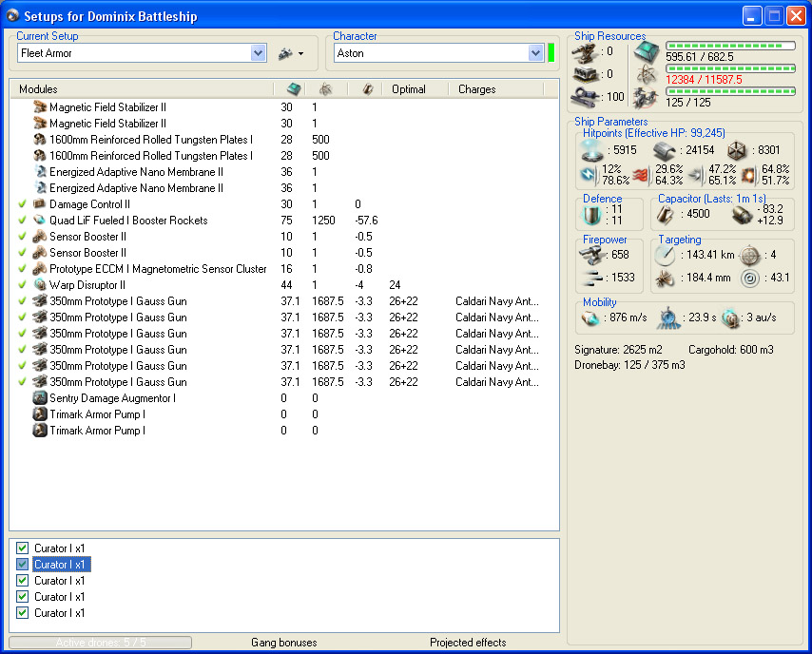The width and height of the screenshot is (812, 654).
Task: Click the thermal resistance icon showing 29.6%
Action: [642, 175]
